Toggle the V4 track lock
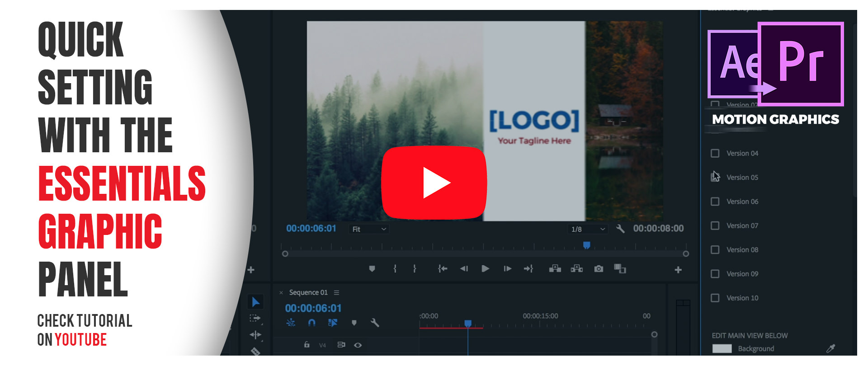 pyautogui.click(x=307, y=345)
